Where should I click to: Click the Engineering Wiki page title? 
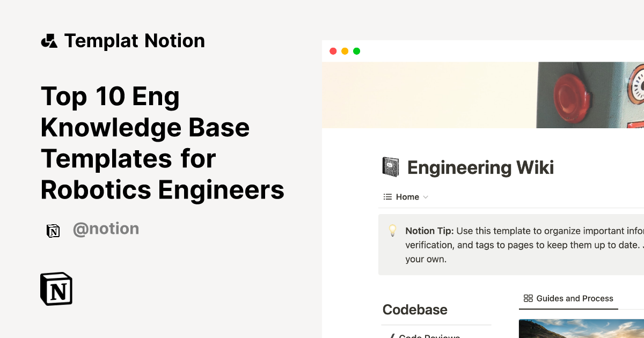tap(481, 167)
